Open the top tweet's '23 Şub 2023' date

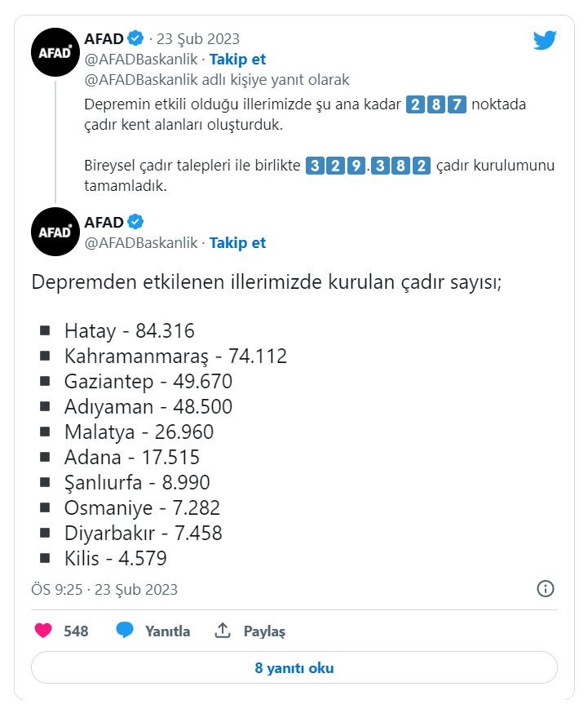click(x=199, y=38)
